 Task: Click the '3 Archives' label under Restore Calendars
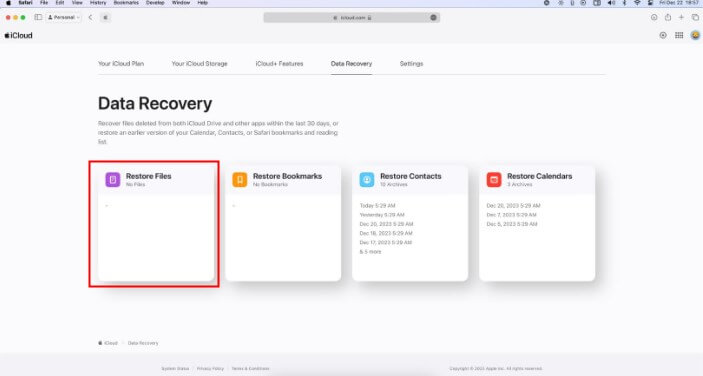520,184
